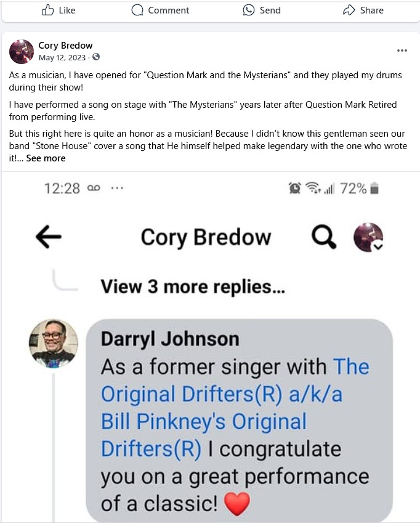Click the Send WhatsApp icon

(249, 10)
